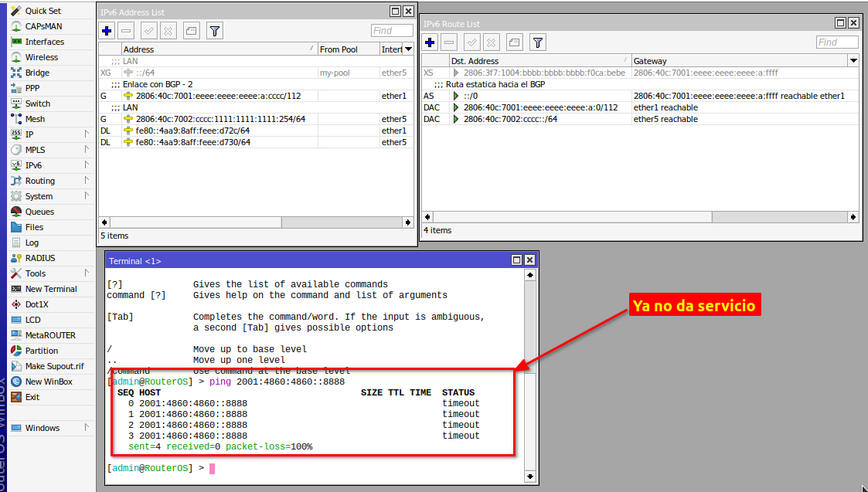Select New Terminal from sidebar menu
868x492 pixels.
(51, 289)
